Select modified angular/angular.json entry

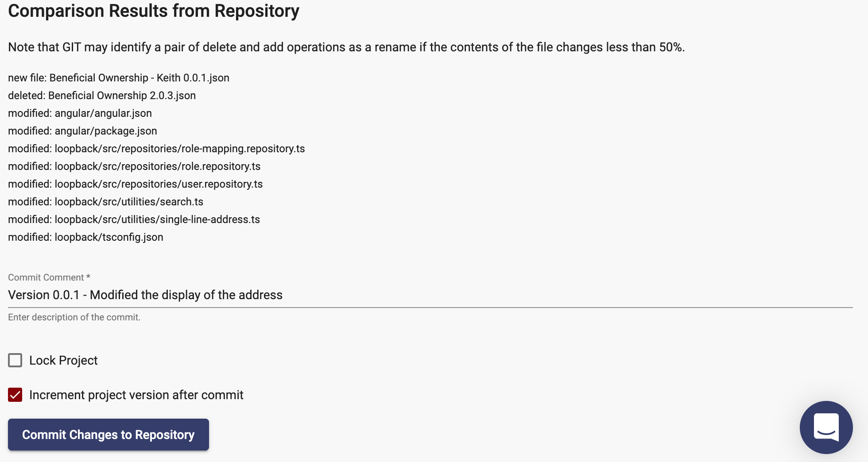pyautogui.click(x=80, y=113)
